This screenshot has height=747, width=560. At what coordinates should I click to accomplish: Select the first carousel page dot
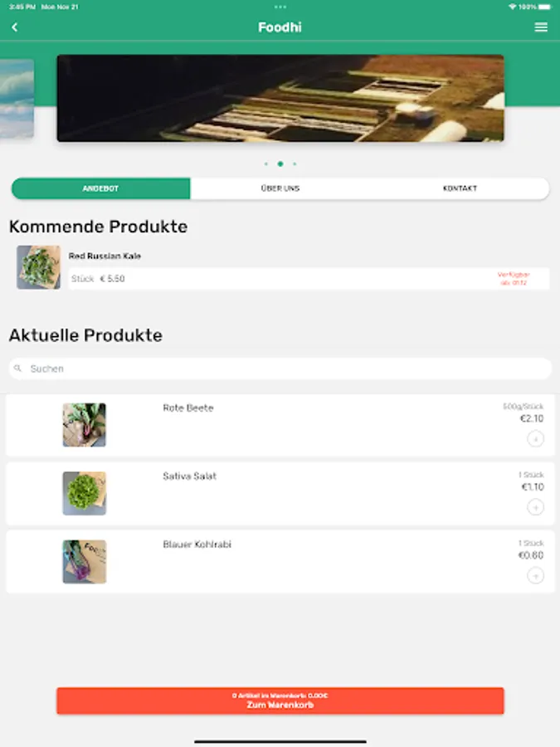tap(265, 164)
